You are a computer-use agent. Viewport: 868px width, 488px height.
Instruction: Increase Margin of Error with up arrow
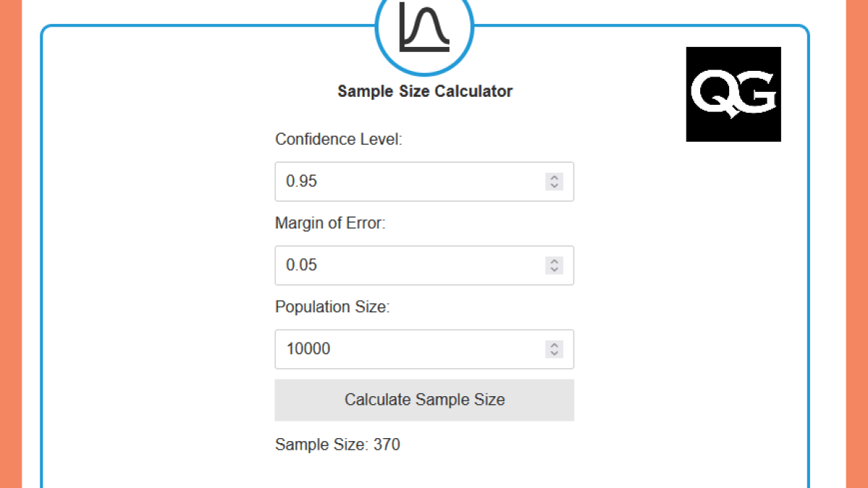click(x=554, y=261)
